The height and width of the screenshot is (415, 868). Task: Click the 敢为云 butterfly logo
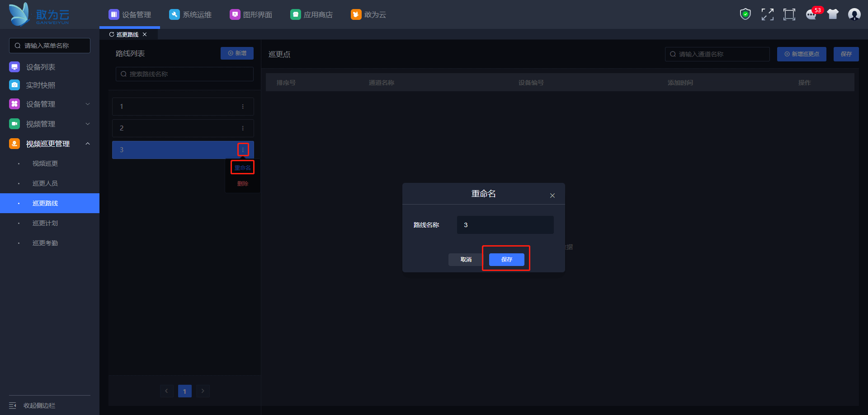click(39, 14)
